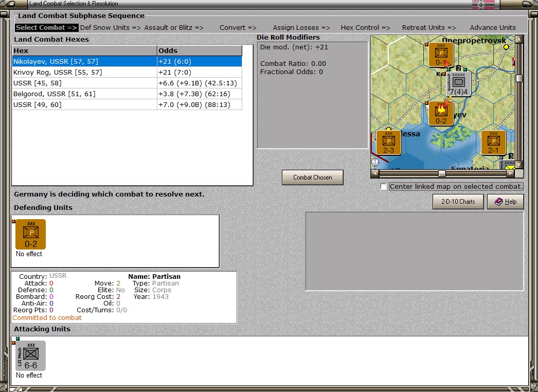Click the mini-map horizontal scrollbar thumb
The image size is (538, 392).
coord(442,174)
